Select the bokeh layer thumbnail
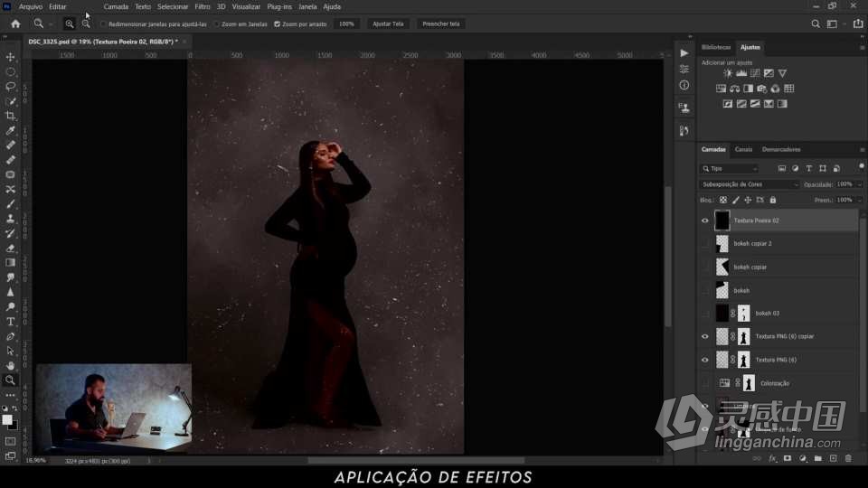This screenshot has height=488, width=868. pyautogui.click(x=722, y=290)
